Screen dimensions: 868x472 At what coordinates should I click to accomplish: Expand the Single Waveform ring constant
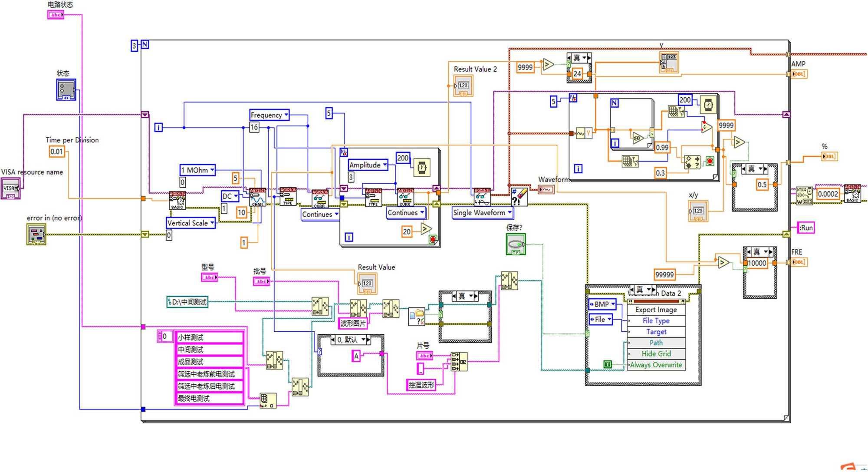pyautogui.click(x=510, y=212)
